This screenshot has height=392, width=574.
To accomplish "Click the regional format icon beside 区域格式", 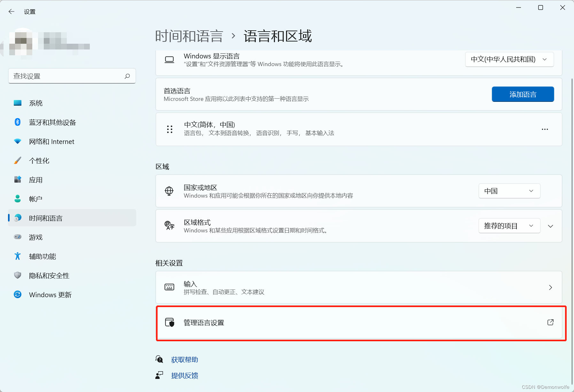I will coord(169,225).
